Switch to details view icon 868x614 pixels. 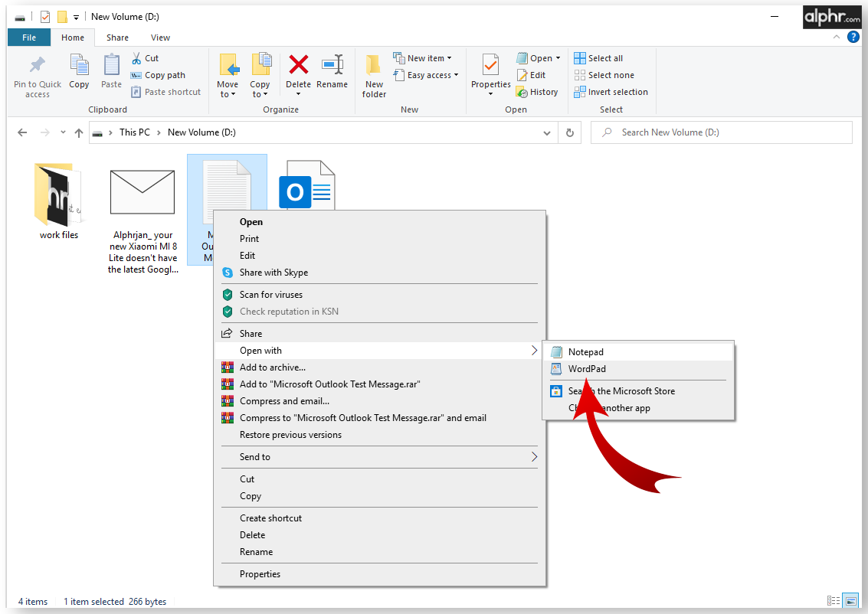tap(833, 601)
